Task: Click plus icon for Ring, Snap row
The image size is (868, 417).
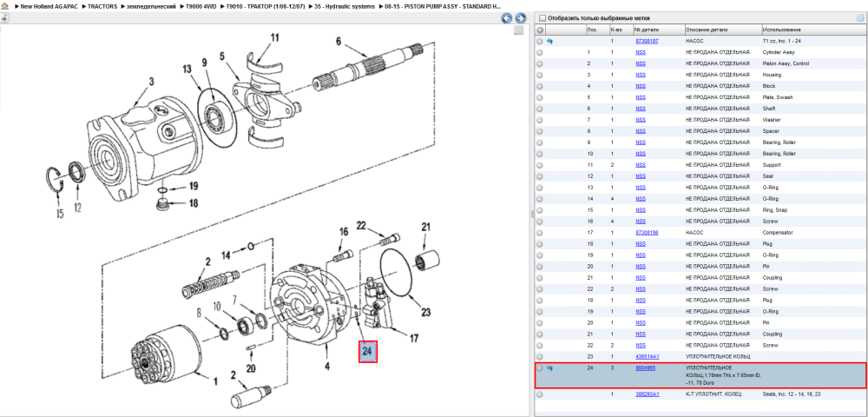Action: point(540,210)
